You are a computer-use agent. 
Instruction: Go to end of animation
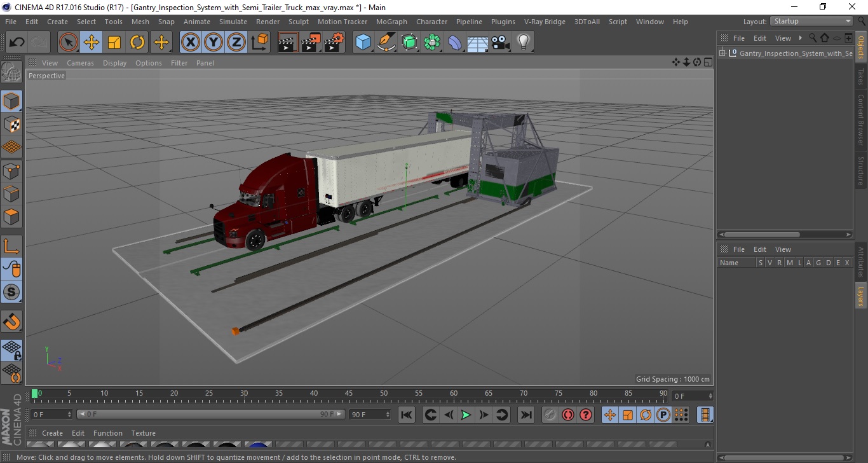pyautogui.click(x=526, y=415)
